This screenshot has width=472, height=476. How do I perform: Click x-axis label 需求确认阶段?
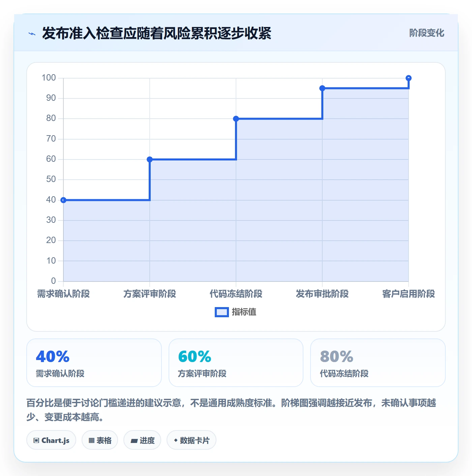[x=63, y=294]
